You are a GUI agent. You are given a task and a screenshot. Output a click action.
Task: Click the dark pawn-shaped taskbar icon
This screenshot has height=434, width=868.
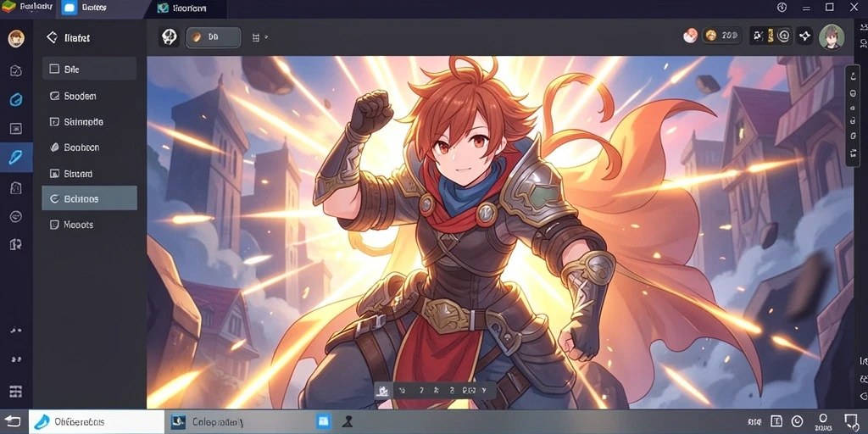[348, 422]
